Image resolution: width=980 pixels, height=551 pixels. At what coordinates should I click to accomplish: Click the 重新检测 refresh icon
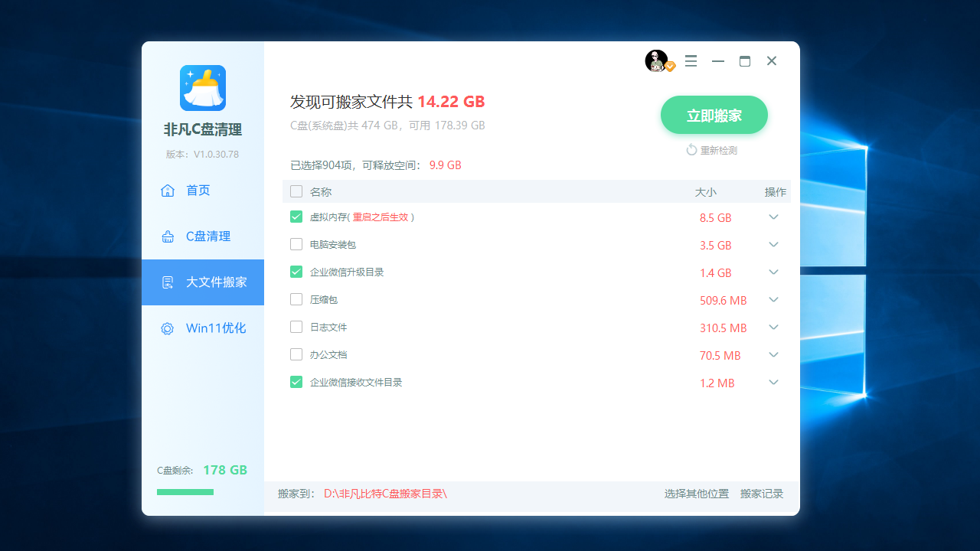coord(691,150)
